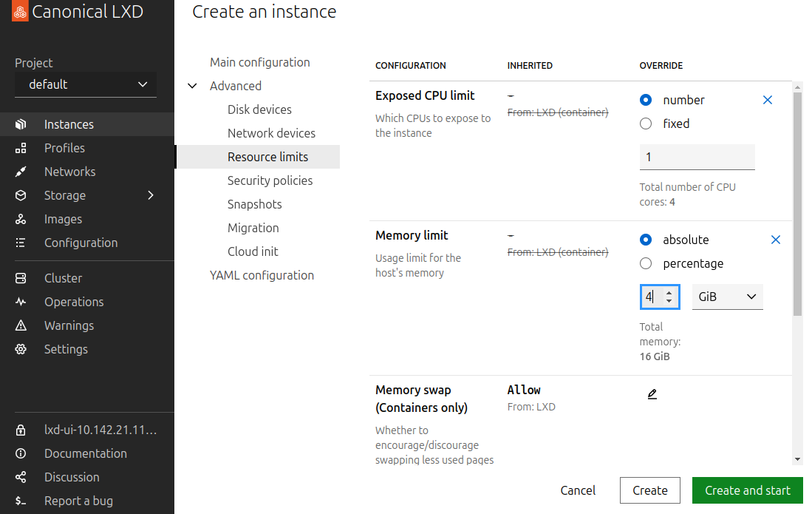Clear the Exposed CPU limit override
The height and width of the screenshot is (514, 812).
(767, 100)
